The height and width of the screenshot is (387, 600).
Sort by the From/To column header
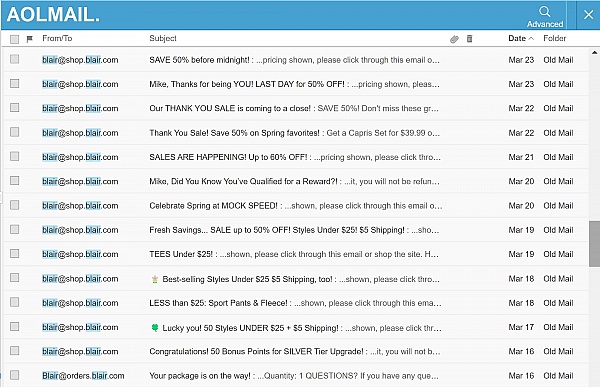click(57, 38)
